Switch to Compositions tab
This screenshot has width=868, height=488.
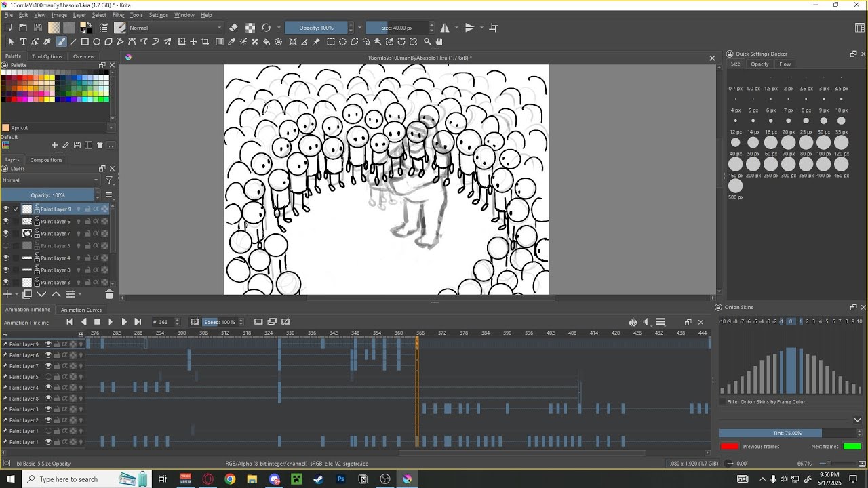click(x=46, y=160)
